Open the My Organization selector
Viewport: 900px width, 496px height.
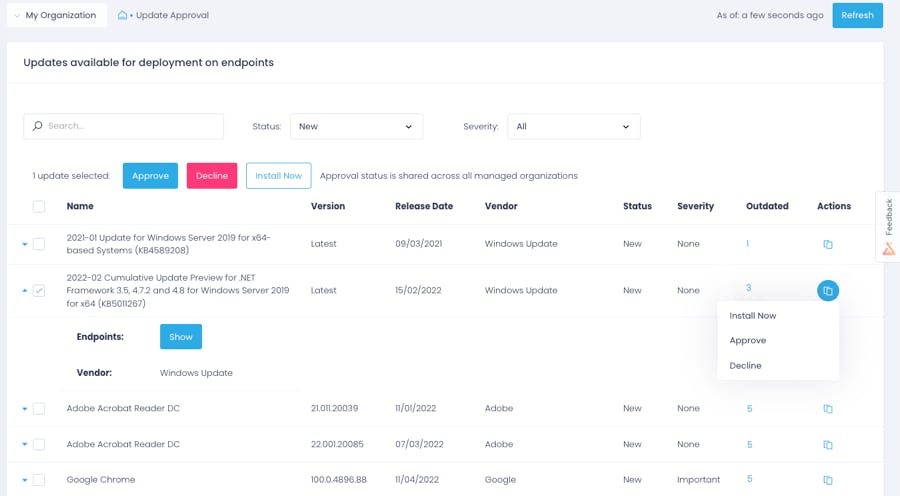(x=56, y=16)
